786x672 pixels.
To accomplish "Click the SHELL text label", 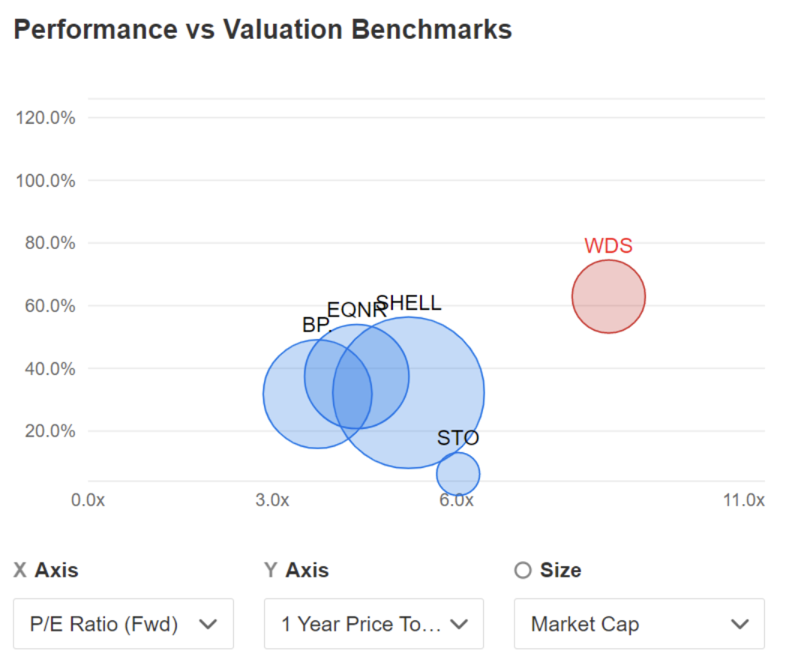I will click(x=409, y=303).
